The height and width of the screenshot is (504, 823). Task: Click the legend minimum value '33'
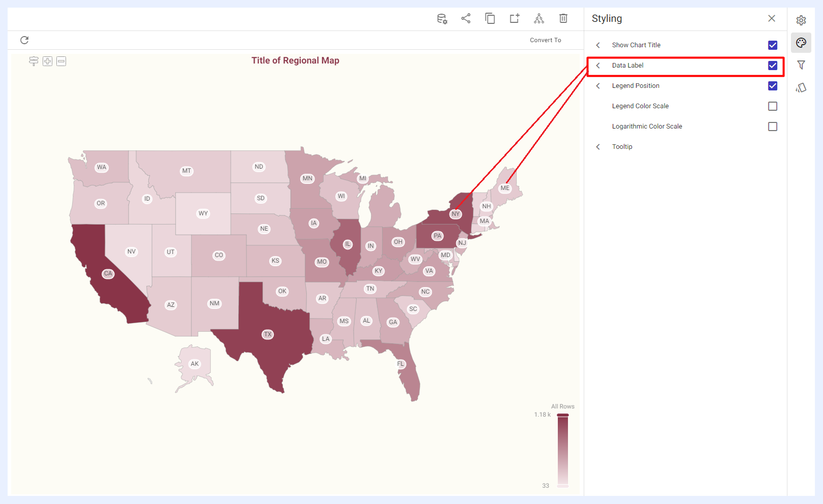tap(546, 486)
